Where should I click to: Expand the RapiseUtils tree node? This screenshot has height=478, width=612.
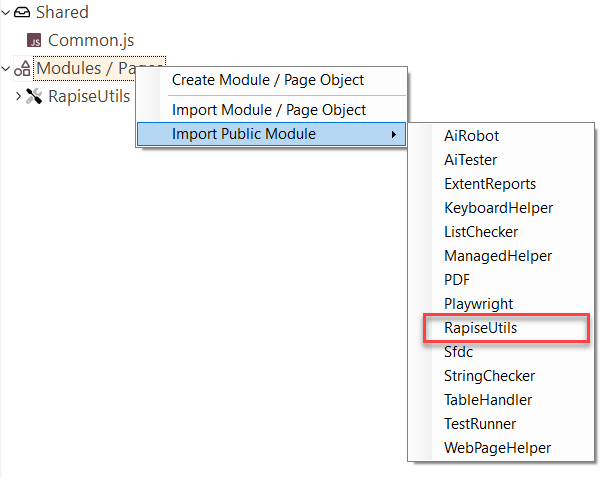click(x=18, y=96)
